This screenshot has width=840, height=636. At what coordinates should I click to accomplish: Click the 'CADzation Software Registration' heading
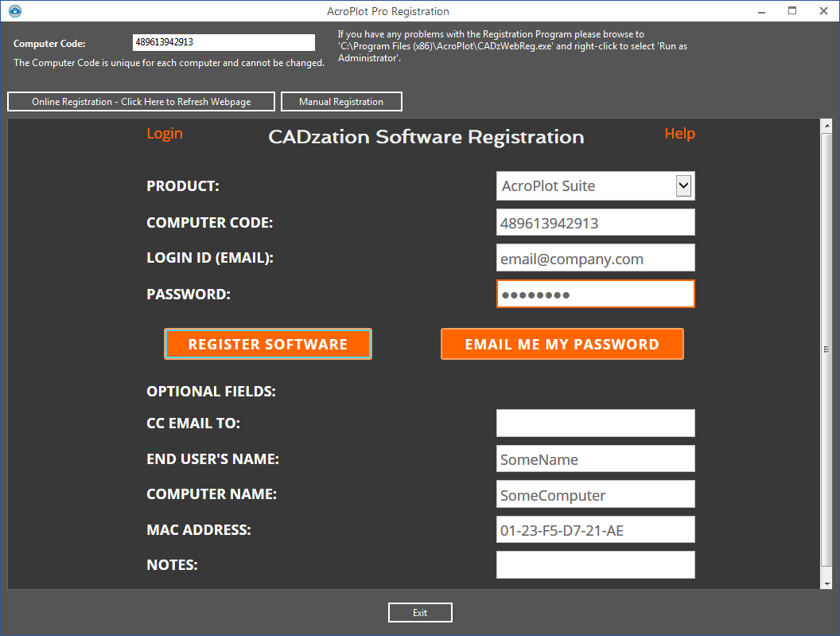(x=426, y=137)
